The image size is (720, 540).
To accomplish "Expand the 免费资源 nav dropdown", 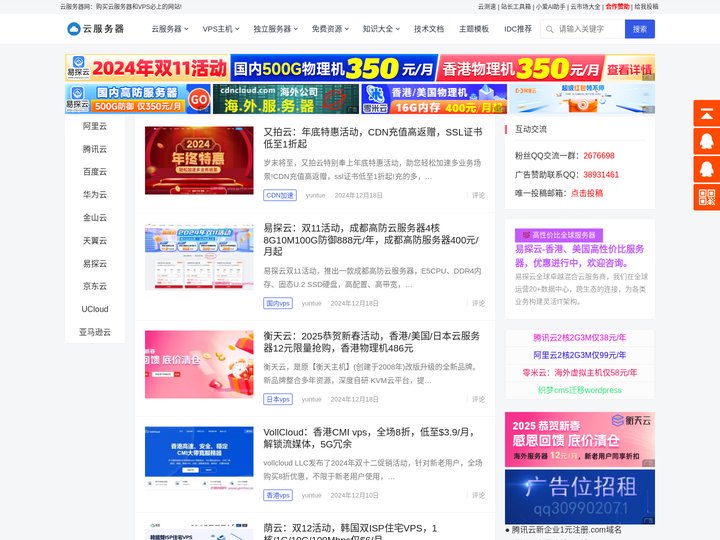I will click(x=330, y=29).
